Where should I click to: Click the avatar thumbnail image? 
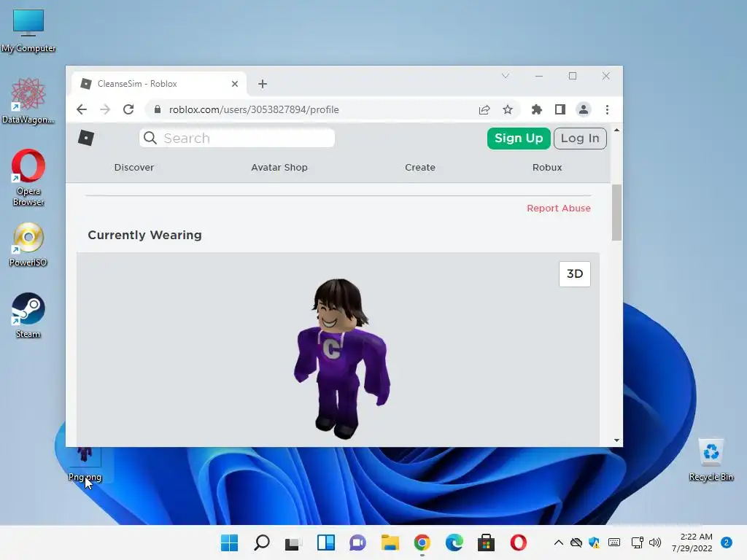341,358
